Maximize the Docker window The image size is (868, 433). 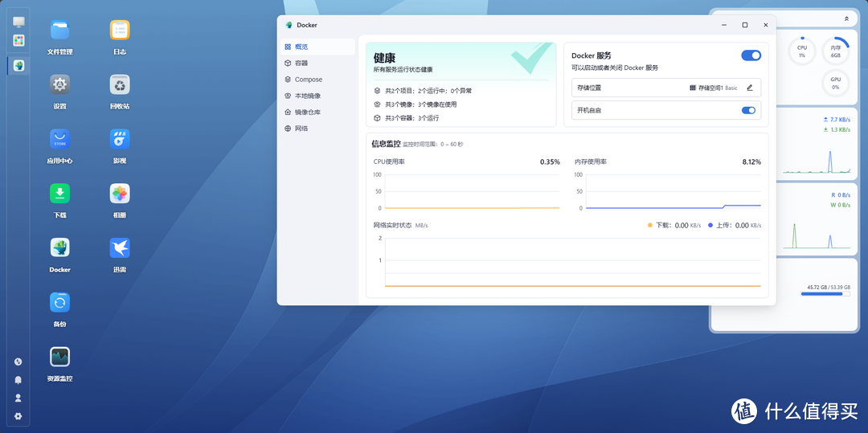(x=744, y=25)
